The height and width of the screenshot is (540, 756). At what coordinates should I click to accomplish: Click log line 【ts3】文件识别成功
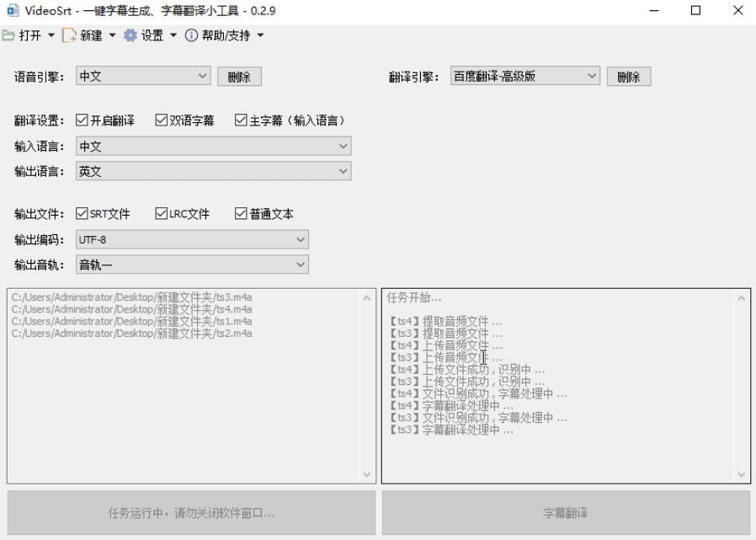(x=477, y=418)
